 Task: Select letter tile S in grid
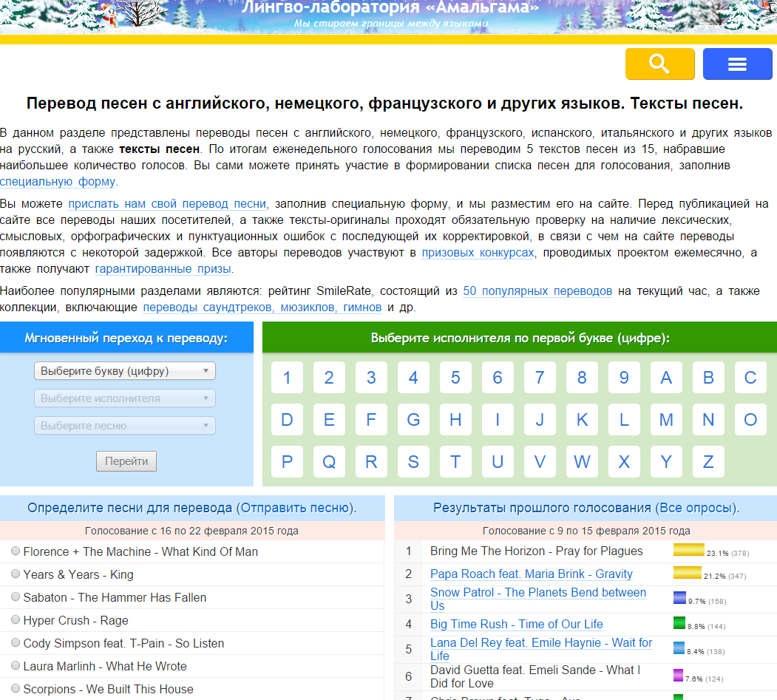tap(413, 462)
